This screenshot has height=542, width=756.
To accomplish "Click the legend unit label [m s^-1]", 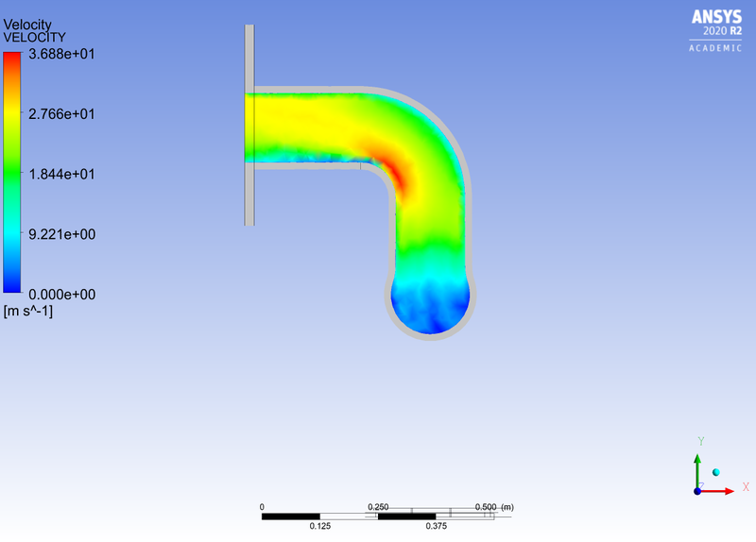I will (x=28, y=312).
